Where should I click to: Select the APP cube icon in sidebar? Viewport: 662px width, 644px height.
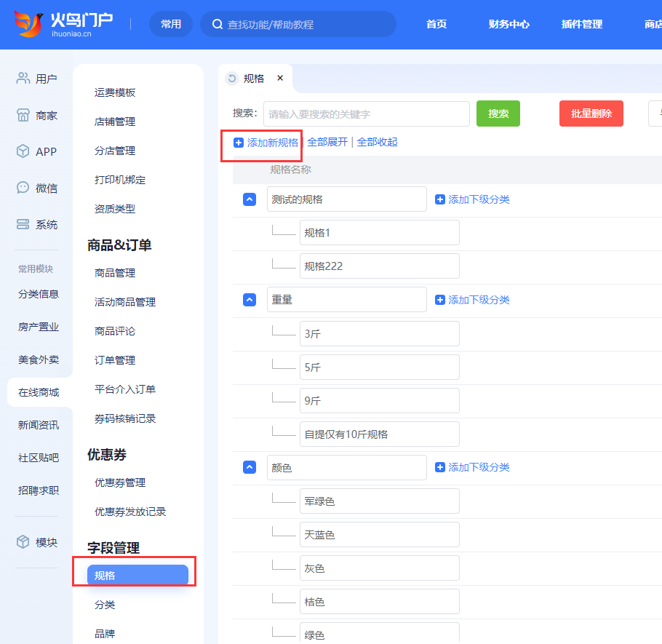click(23, 151)
